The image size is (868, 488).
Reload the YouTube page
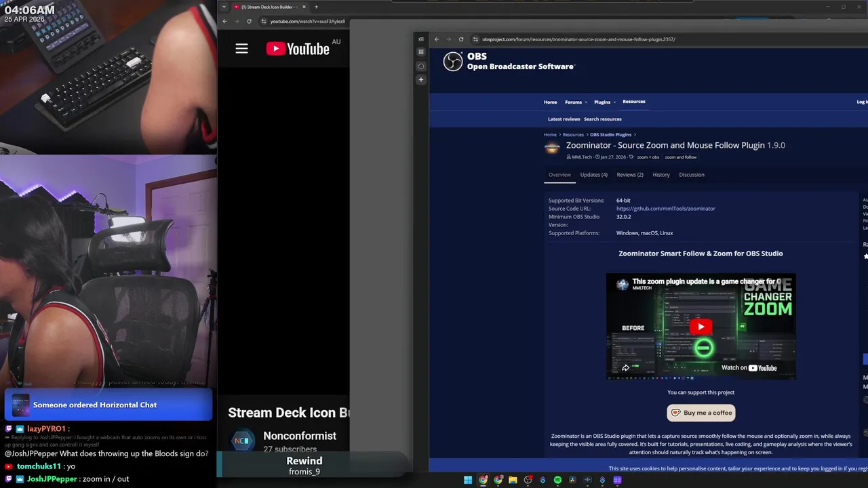click(249, 21)
